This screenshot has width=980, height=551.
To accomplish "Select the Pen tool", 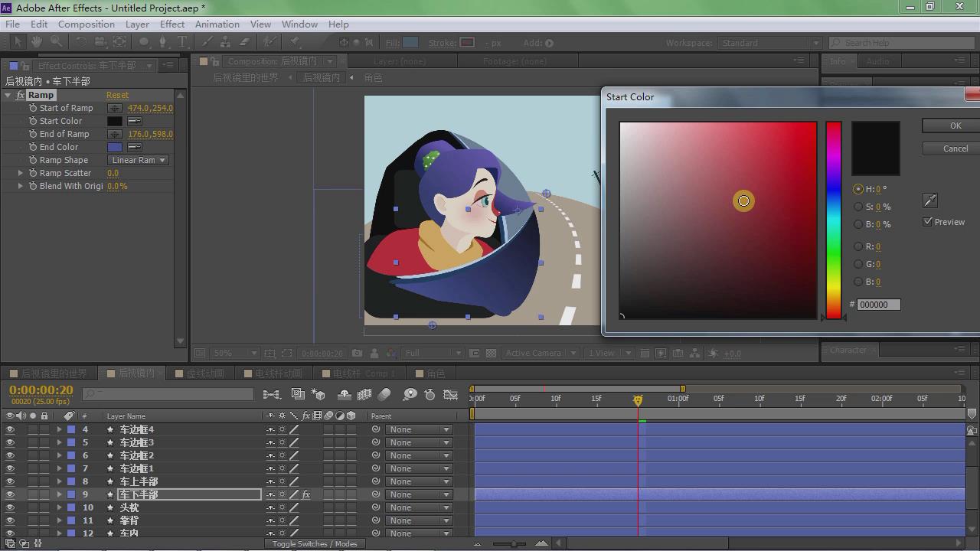I will click(162, 42).
